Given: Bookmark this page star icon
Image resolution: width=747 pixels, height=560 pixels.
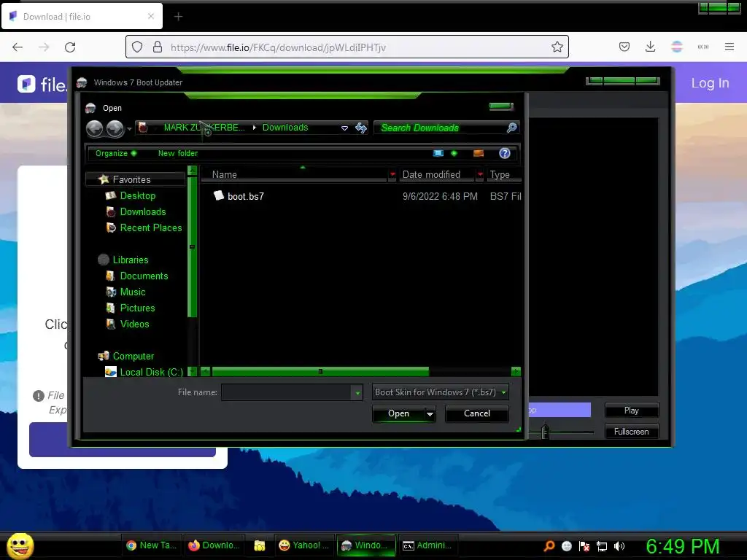Looking at the screenshot, I should pos(557,47).
